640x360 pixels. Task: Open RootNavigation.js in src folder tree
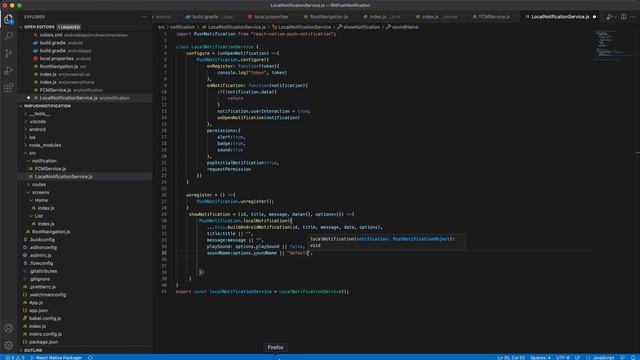tap(51, 232)
